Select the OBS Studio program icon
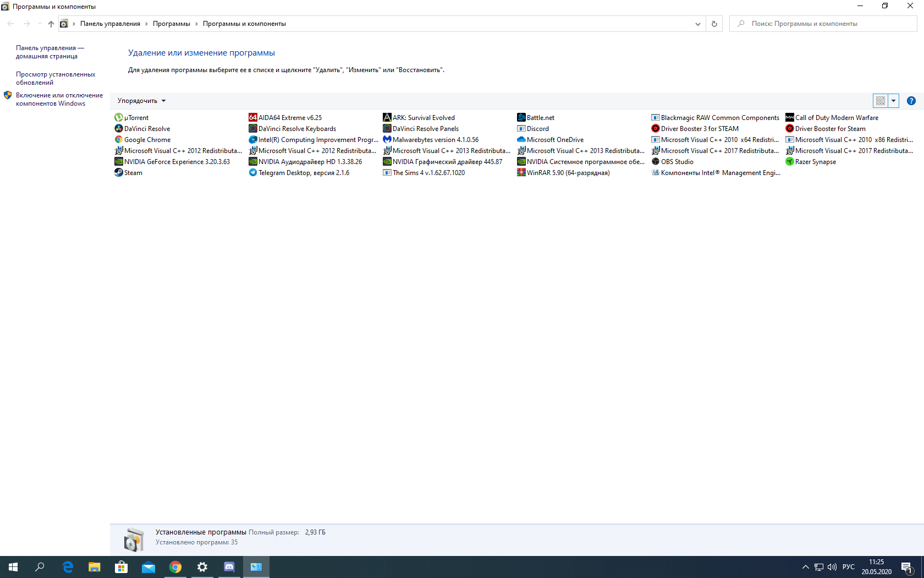This screenshot has width=924, height=578. click(656, 161)
